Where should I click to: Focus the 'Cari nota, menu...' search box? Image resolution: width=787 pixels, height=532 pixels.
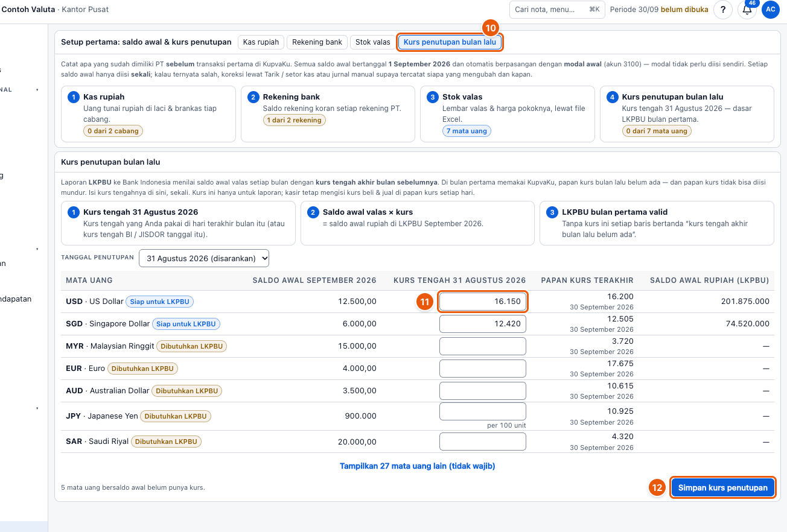[x=557, y=10]
